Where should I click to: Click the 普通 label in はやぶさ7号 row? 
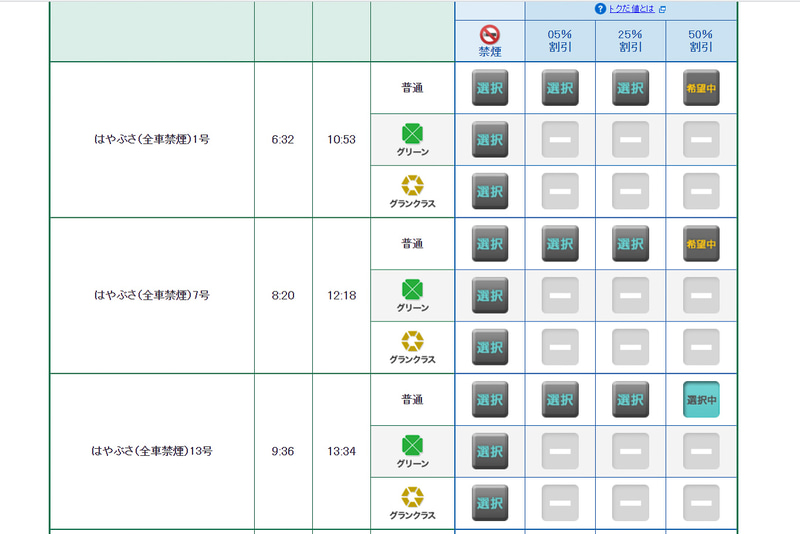click(412, 244)
